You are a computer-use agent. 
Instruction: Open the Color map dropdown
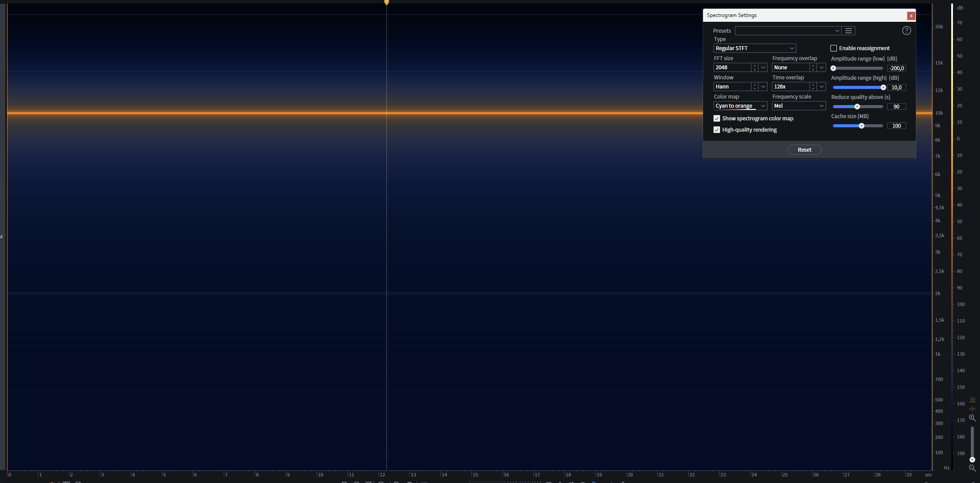(740, 106)
